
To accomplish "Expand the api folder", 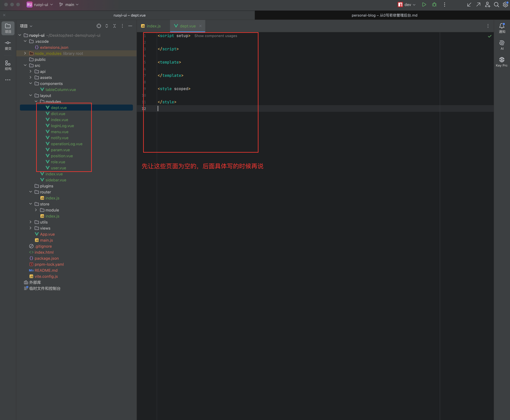I will 30,71.
